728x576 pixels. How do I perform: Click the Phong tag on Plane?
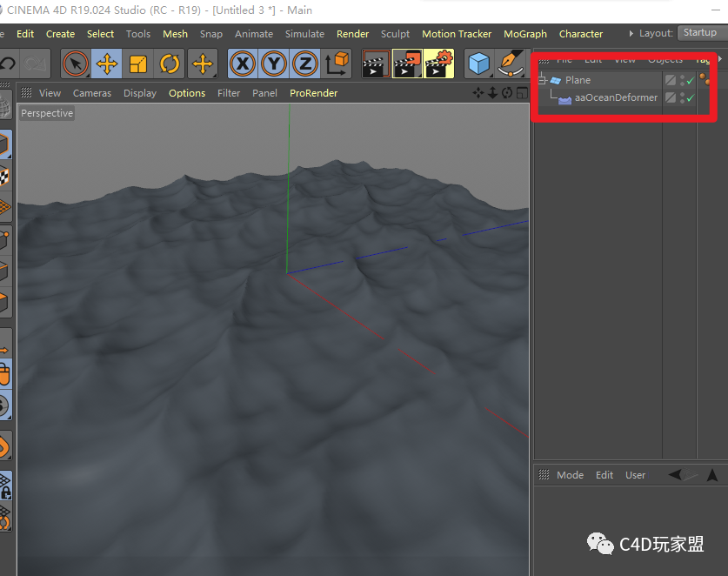coord(705,79)
